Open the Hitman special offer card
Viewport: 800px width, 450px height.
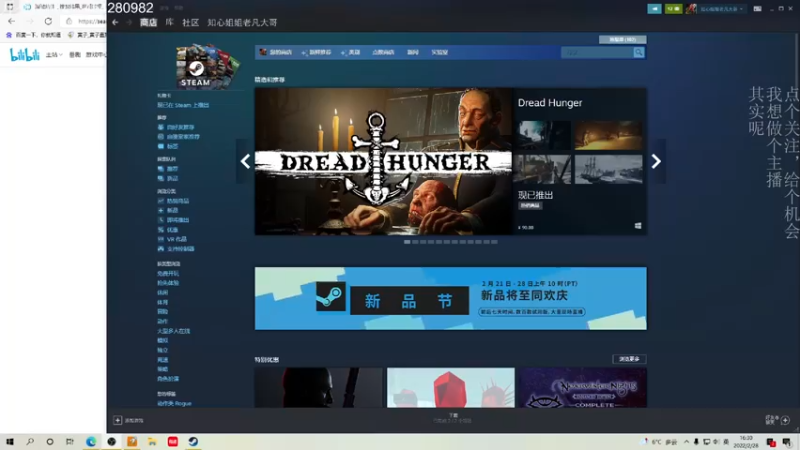[x=318, y=388]
